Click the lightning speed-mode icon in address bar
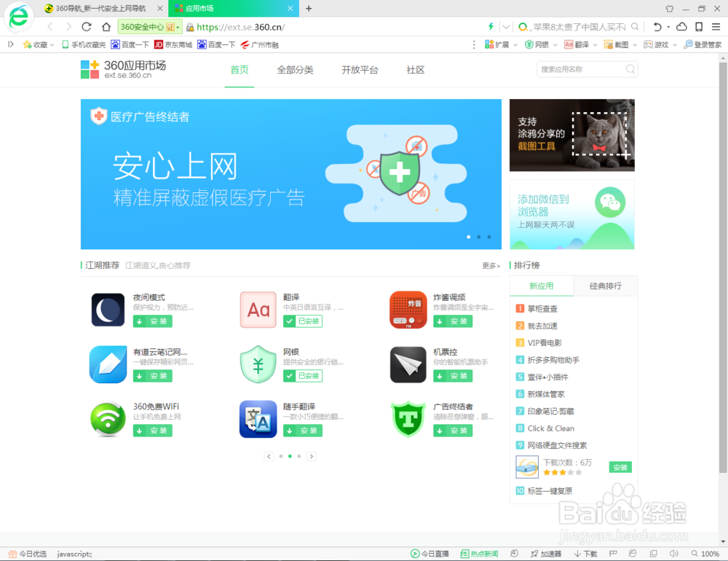 490,26
